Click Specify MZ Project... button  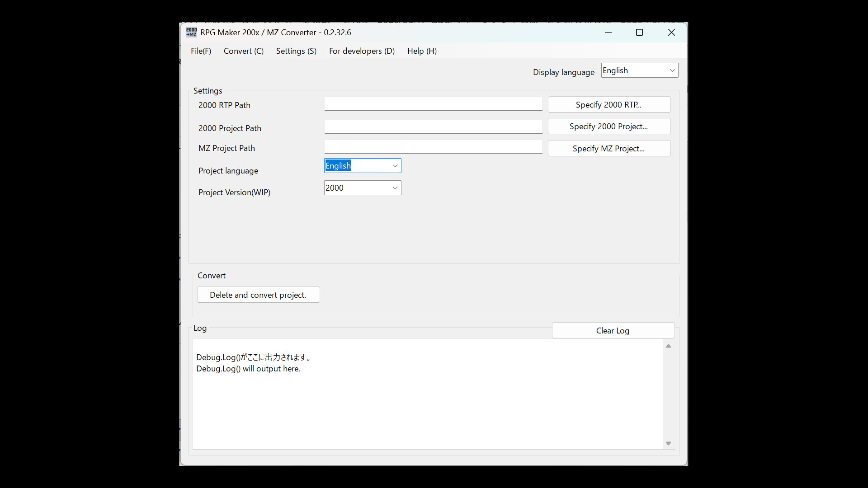(609, 149)
